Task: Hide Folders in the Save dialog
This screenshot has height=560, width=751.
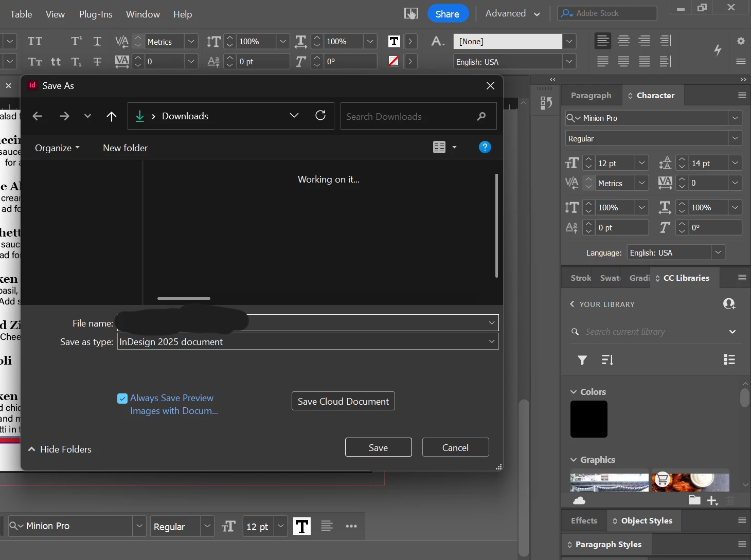Action: [60, 449]
